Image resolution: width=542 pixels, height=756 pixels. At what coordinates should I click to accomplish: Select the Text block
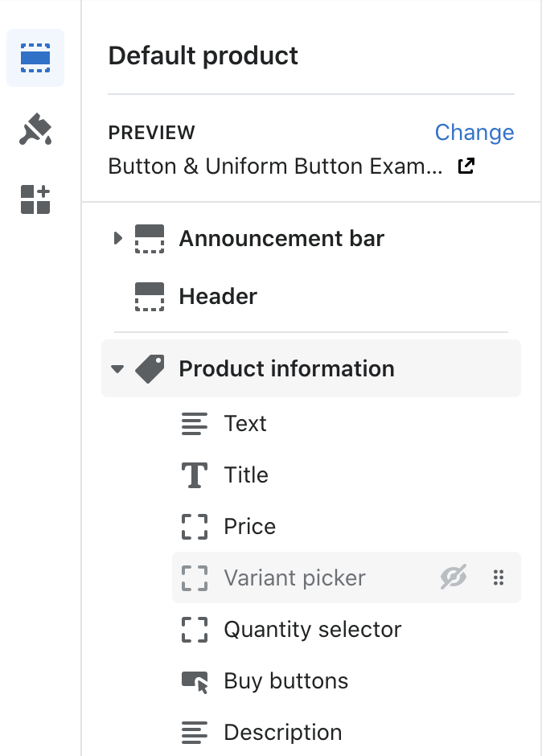tap(347, 424)
